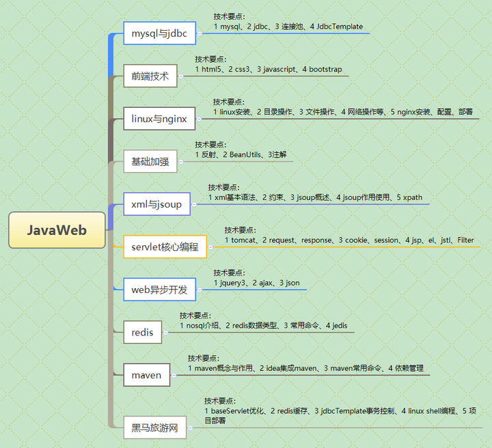
Task: Select the redis topic node
Action: point(142,333)
